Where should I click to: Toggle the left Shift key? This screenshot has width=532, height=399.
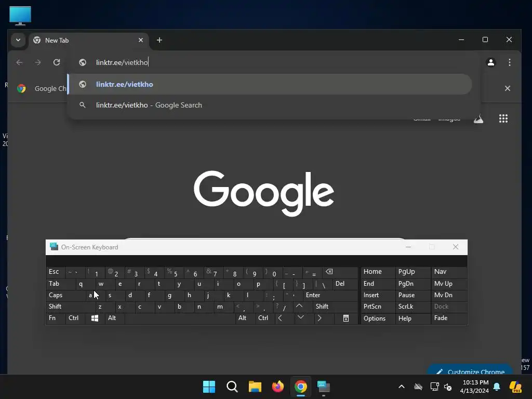point(71,307)
